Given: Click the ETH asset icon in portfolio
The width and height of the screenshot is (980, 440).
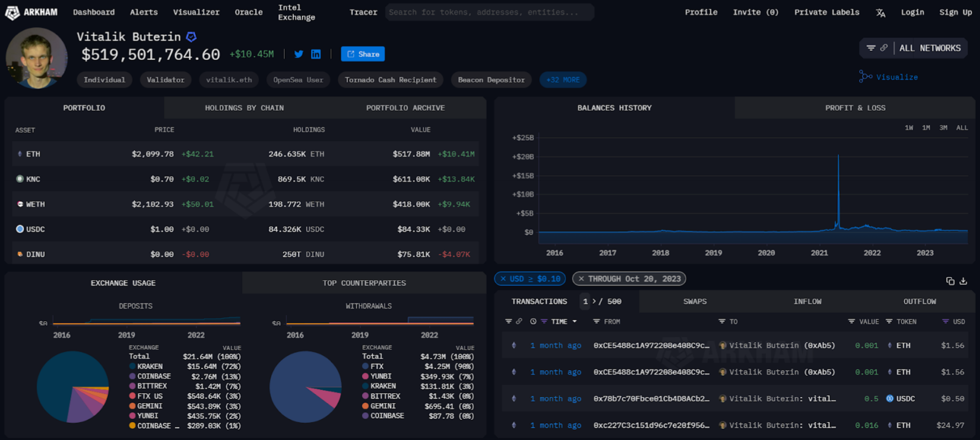Looking at the screenshot, I should pos(20,154).
